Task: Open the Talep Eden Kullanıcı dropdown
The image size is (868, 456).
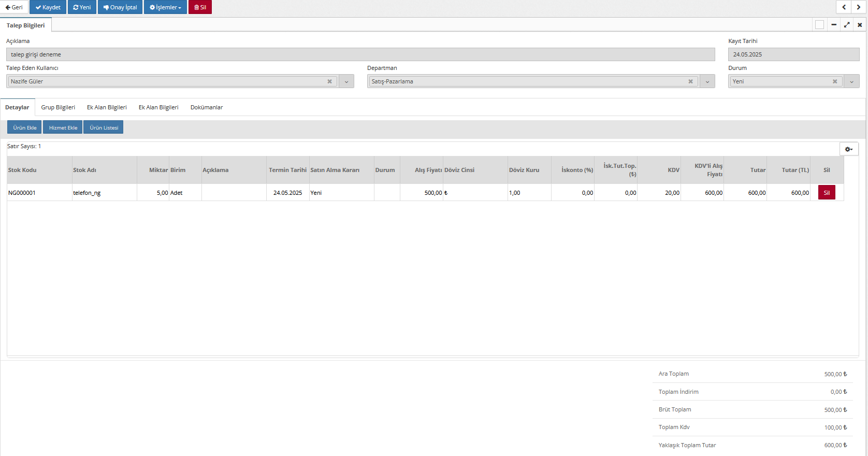Action: [346, 81]
